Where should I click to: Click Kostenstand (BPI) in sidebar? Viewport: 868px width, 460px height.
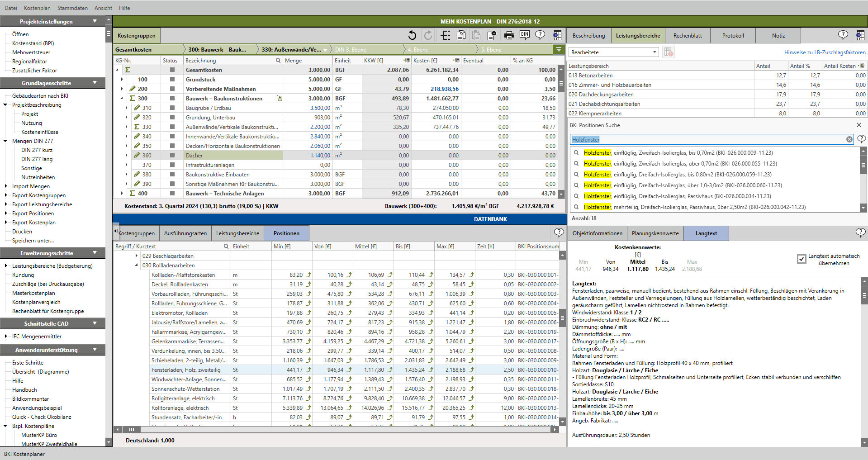33,43
